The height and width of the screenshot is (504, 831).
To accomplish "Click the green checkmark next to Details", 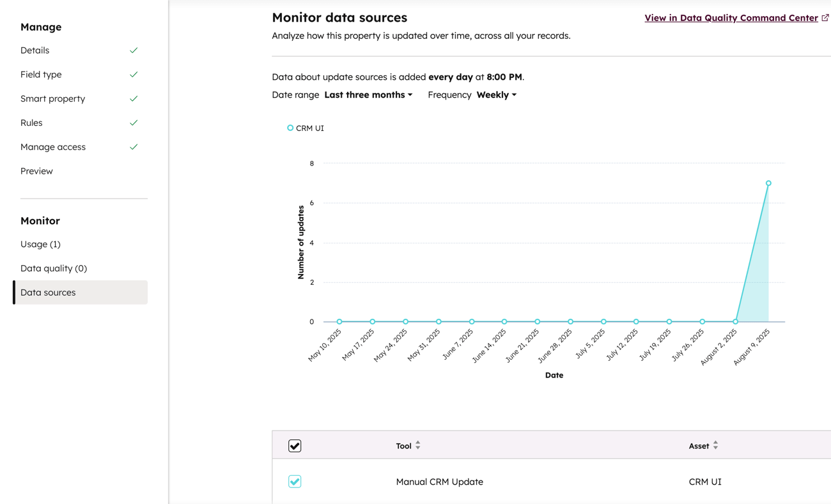I will [134, 50].
